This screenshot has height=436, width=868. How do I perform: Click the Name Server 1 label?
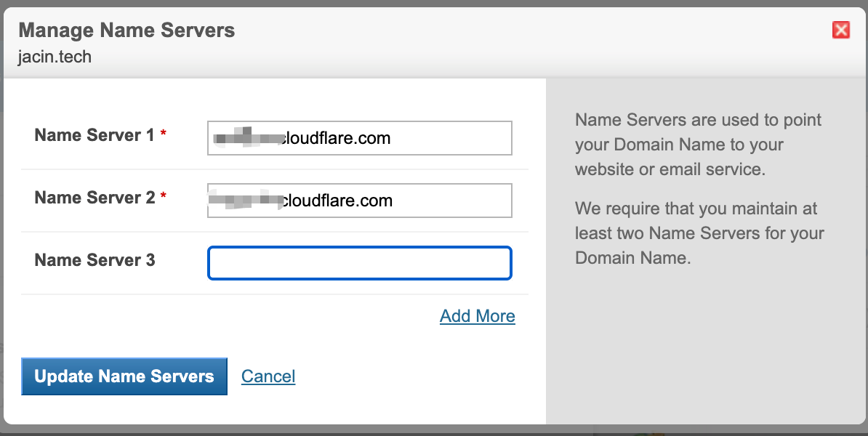(x=95, y=135)
